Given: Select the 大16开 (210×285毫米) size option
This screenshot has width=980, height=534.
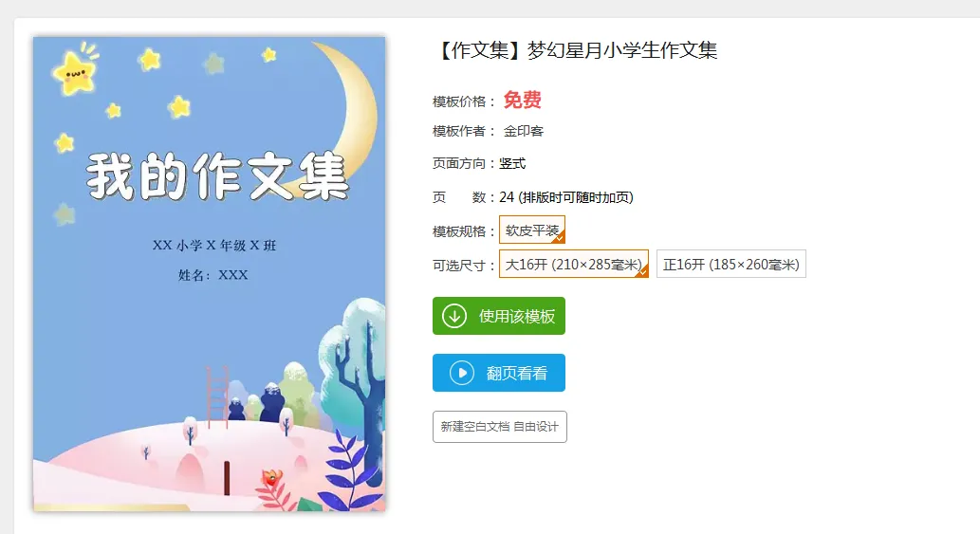Looking at the screenshot, I should [574, 265].
